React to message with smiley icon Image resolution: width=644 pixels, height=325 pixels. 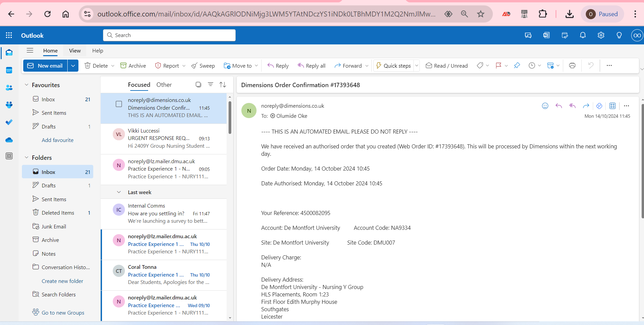coord(545,106)
